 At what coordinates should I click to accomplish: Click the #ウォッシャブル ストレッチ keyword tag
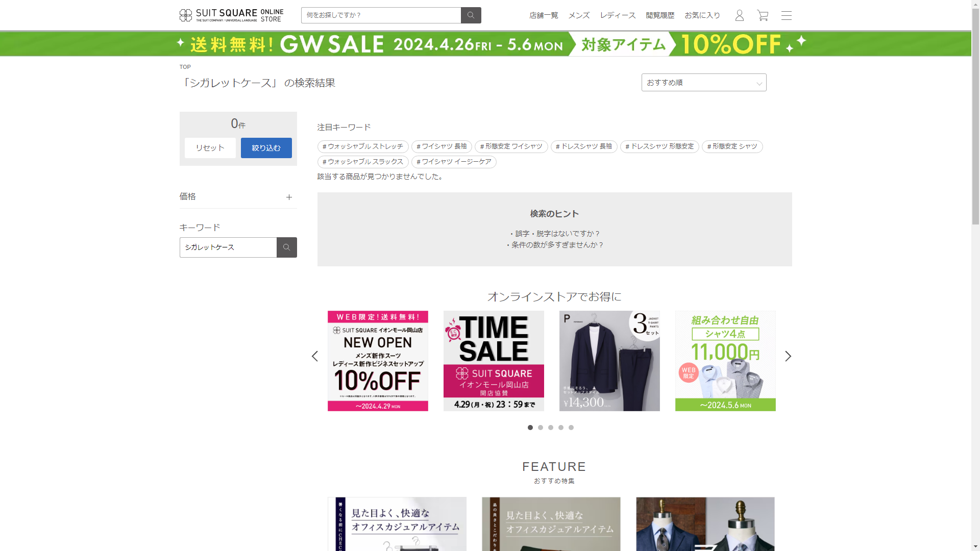tap(362, 146)
